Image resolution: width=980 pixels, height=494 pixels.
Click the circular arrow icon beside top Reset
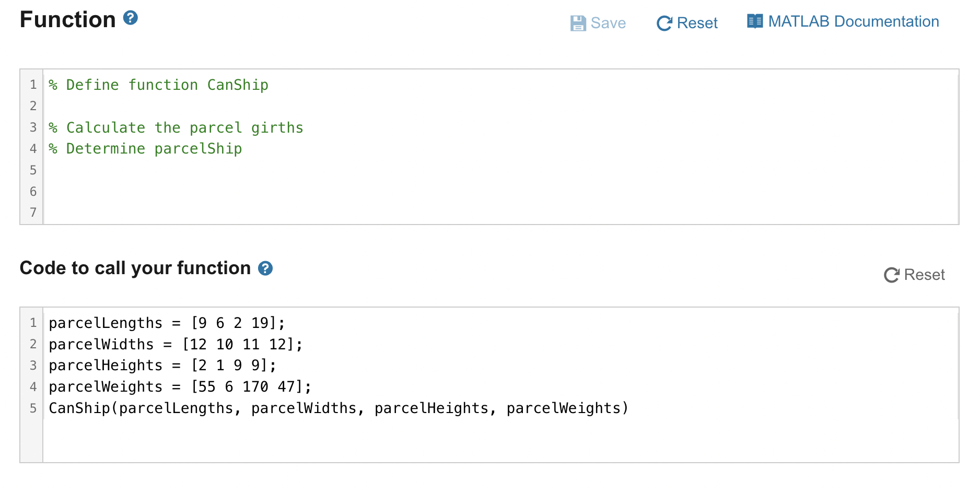[x=664, y=23]
